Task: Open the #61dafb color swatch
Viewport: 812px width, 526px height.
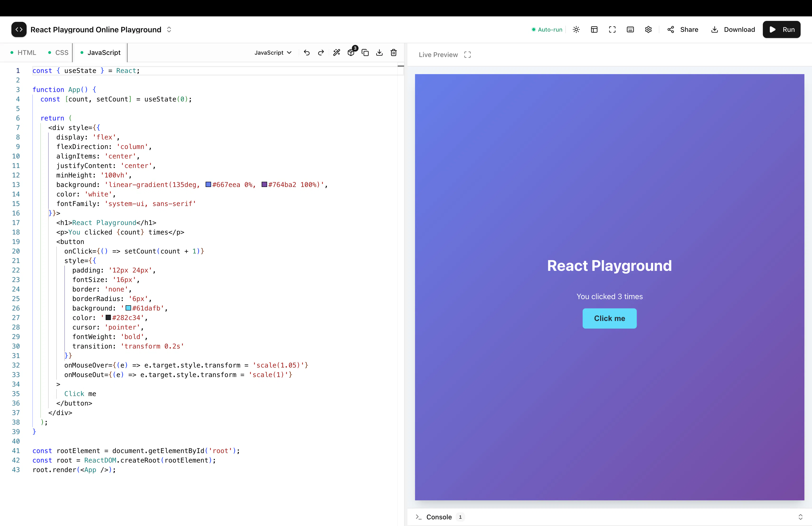Action: click(128, 308)
